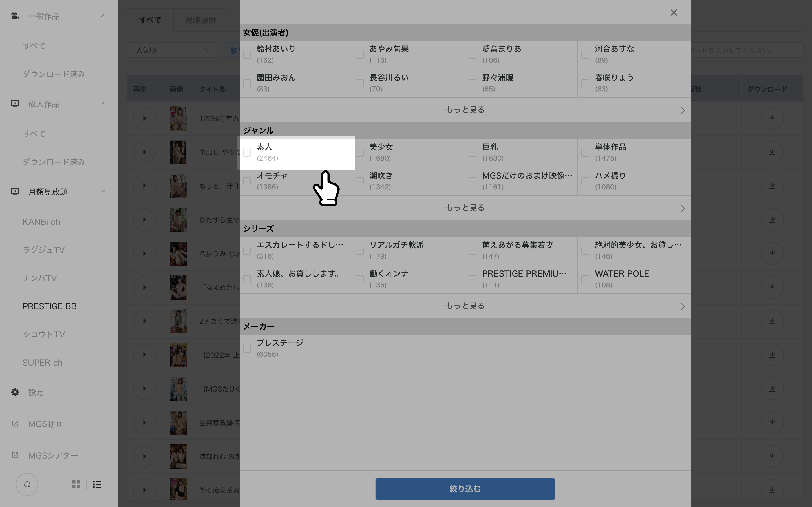This screenshot has width=812, height=507.
Task: Click thumbnail of 120%肯定 video
Action: (x=178, y=119)
